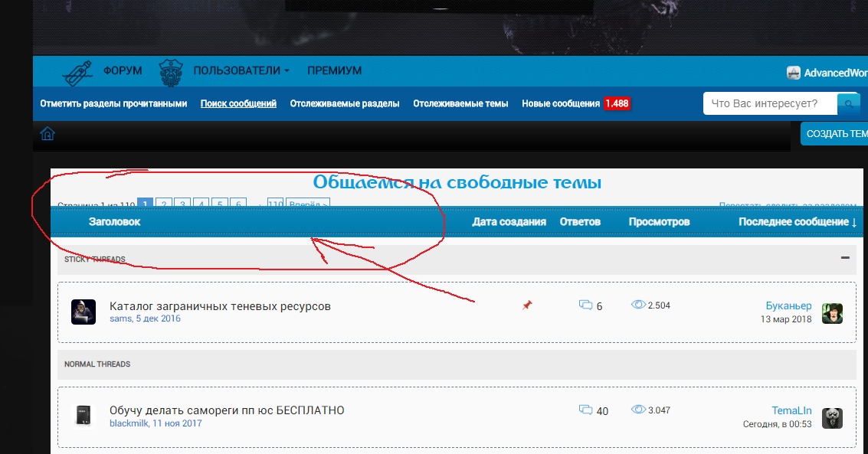This screenshot has height=454, width=868.
Task: Click Общаемся на свободные темы heading
Action: tap(457, 182)
